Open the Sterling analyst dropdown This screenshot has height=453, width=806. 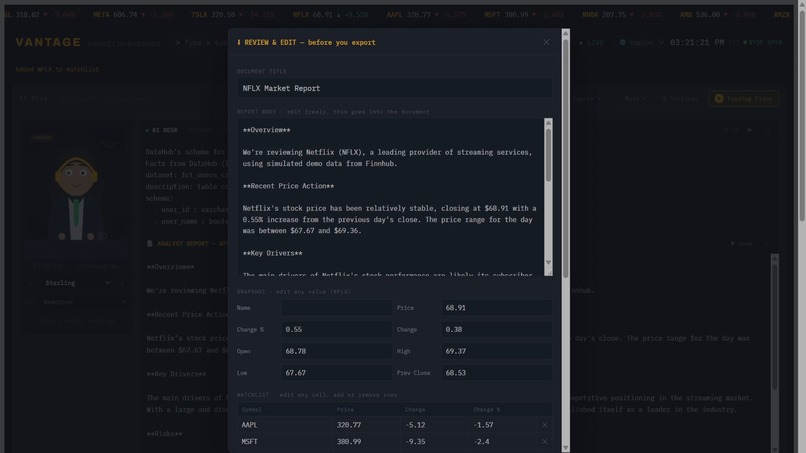[77, 283]
